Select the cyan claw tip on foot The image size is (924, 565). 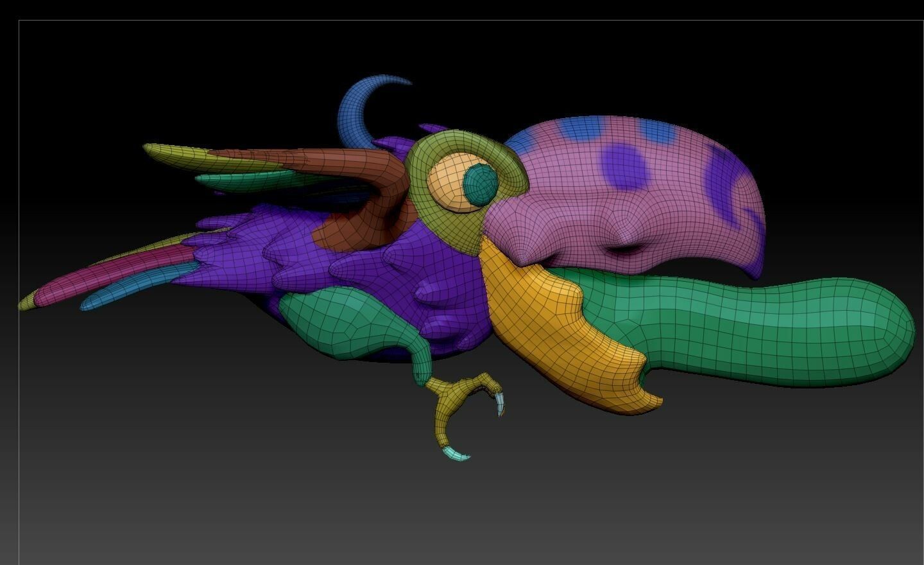456,455
